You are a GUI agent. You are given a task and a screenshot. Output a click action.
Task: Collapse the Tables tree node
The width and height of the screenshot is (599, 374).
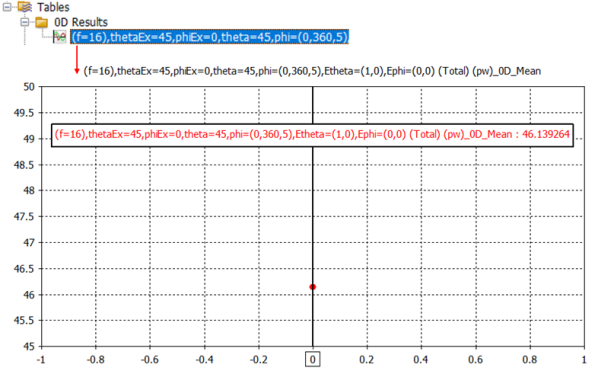point(7,6)
